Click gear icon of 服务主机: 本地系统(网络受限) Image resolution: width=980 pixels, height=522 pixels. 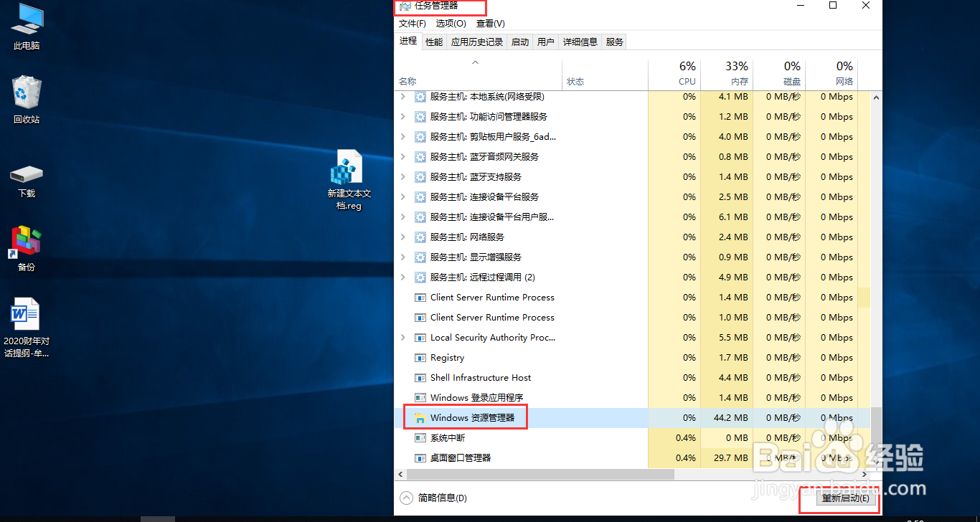tap(420, 97)
